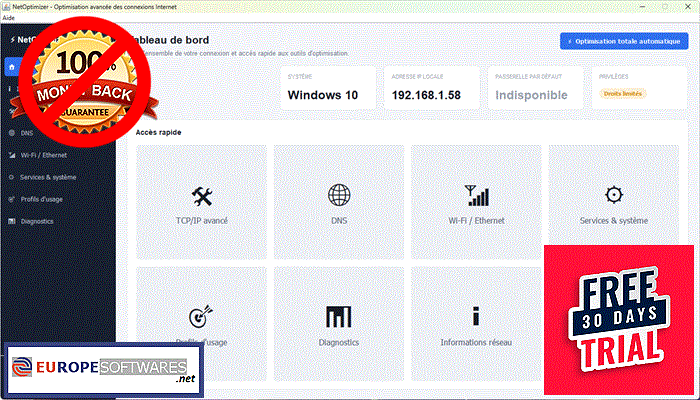Open the Informations réseau info icon tile
Viewport: 700px width, 400px height.
click(476, 324)
